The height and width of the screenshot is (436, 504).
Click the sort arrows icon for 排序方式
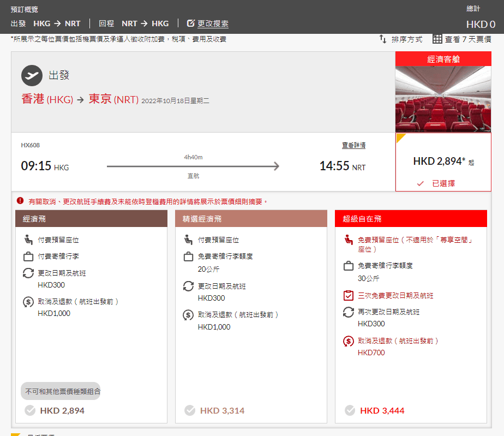click(x=383, y=39)
